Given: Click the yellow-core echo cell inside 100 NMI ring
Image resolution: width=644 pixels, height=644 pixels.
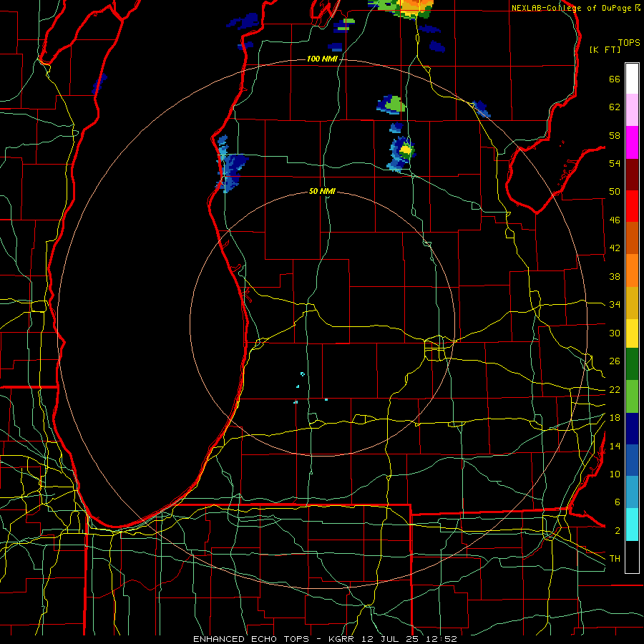Looking at the screenshot, I should 401,153.
